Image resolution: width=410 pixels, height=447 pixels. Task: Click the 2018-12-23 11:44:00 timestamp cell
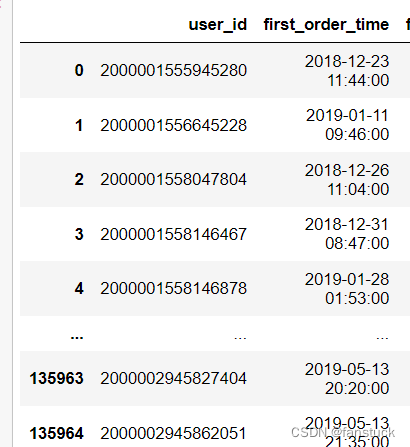(x=347, y=71)
